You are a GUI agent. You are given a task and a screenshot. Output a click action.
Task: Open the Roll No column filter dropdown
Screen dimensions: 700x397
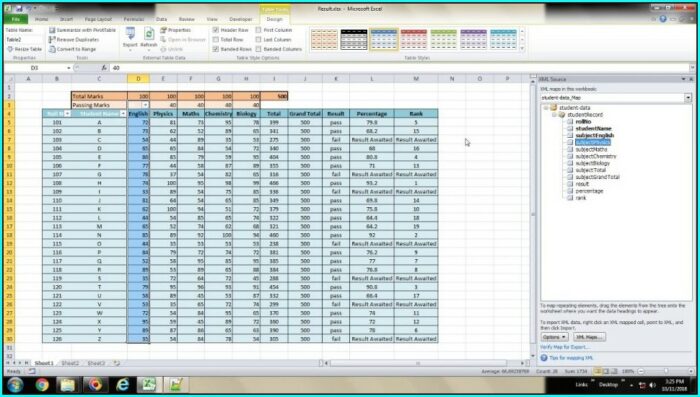pos(67,114)
